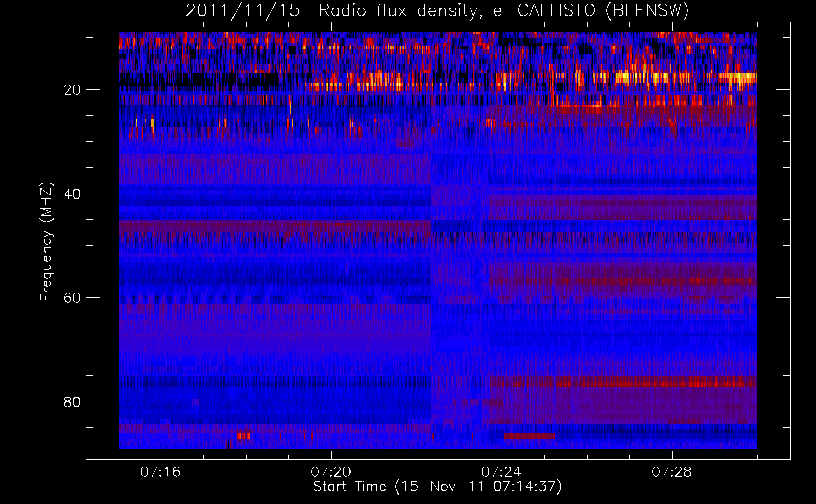This screenshot has width=816, height=504.
Task: Click the dark red horizontal bar near 86 MHz after 07:24
Action: pyautogui.click(x=529, y=436)
